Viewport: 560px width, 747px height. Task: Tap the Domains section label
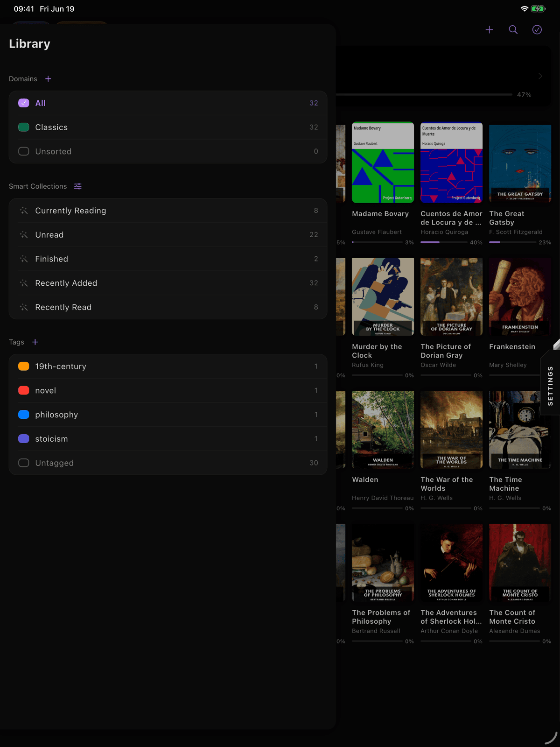(23, 79)
